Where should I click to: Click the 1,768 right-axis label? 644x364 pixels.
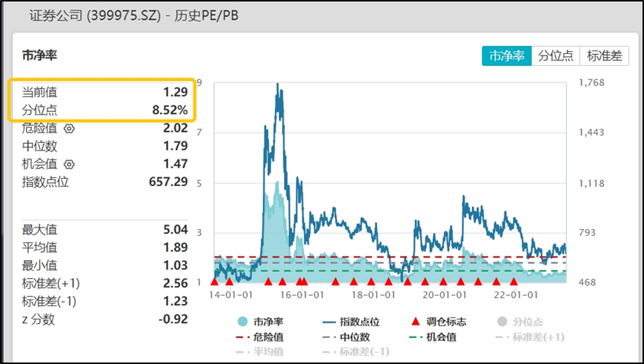click(x=591, y=82)
